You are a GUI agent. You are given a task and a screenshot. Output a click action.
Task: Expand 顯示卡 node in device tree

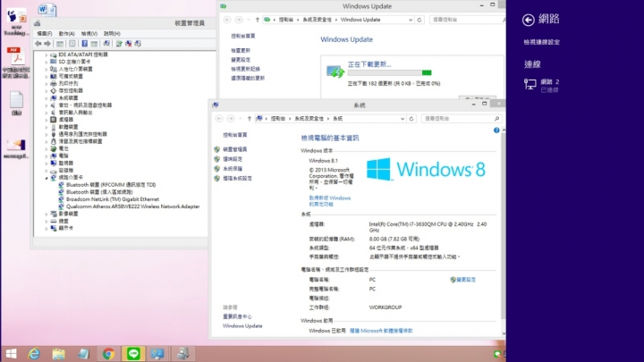[46, 228]
